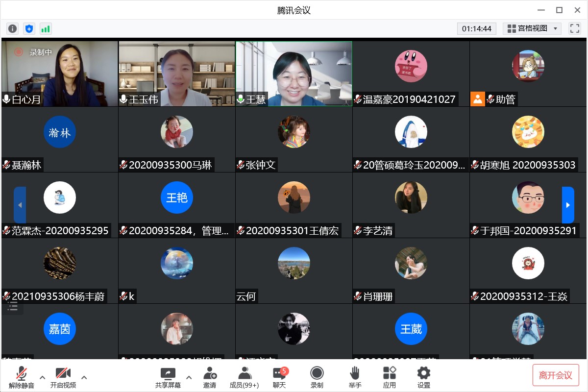
Task: Open the apps (应用) panel
Action: coord(390,377)
